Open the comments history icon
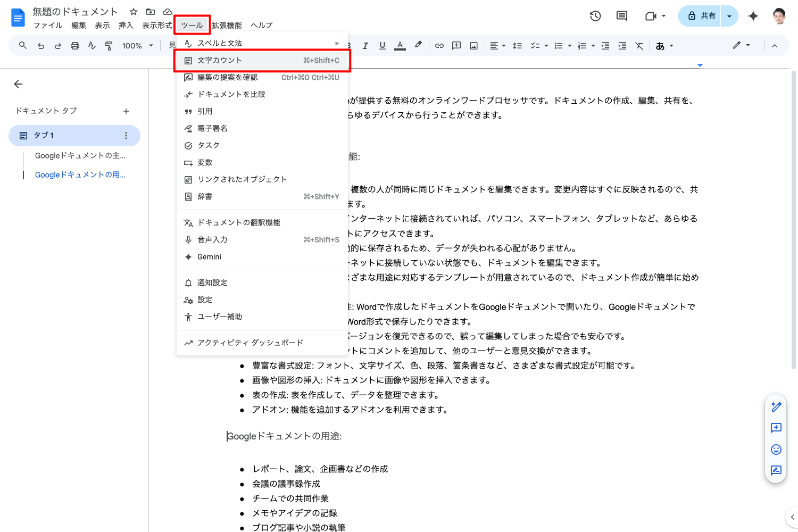 click(622, 16)
